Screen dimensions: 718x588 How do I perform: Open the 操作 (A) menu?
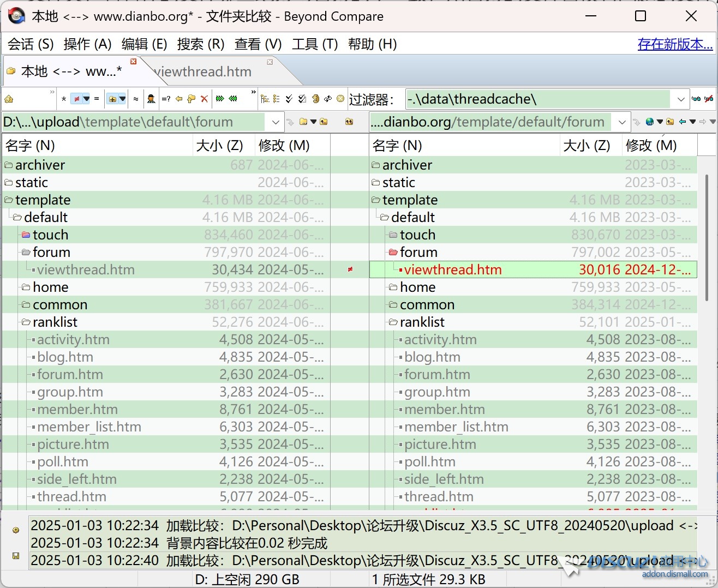tap(87, 44)
